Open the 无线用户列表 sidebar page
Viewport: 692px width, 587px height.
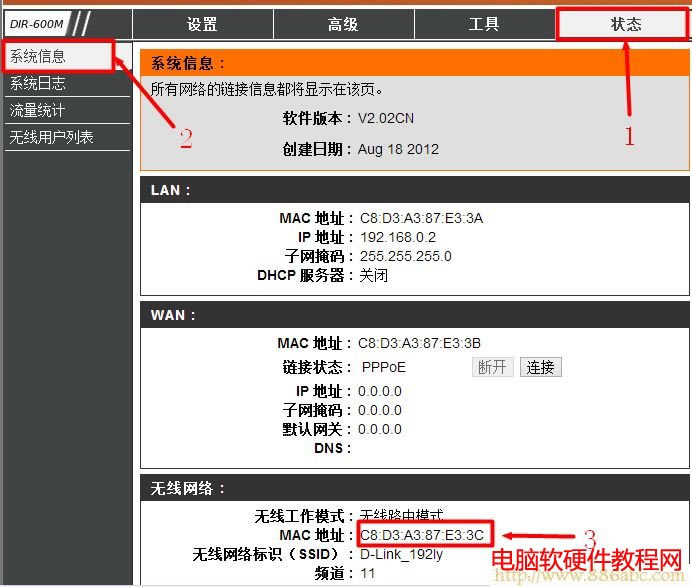[52, 137]
